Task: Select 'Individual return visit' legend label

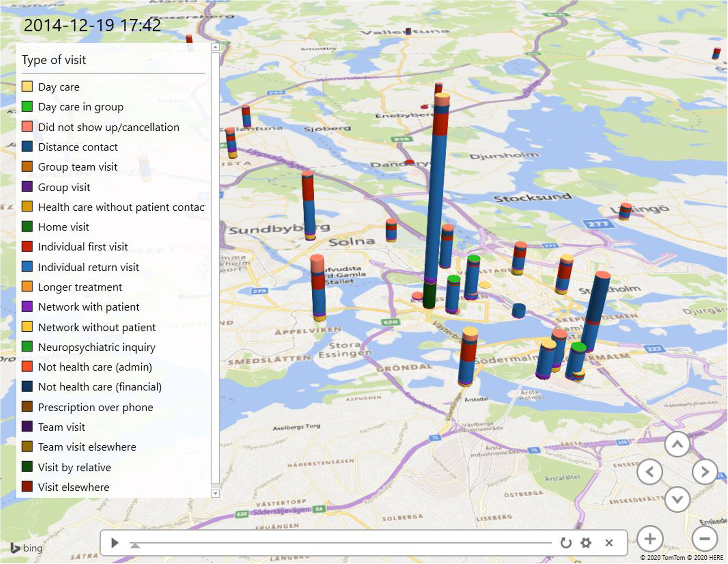Action: tap(89, 267)
